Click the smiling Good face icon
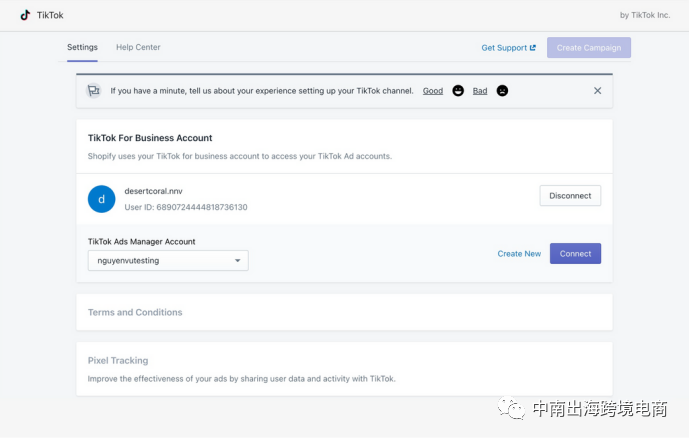The image size is (689, 439). point(458,91)
